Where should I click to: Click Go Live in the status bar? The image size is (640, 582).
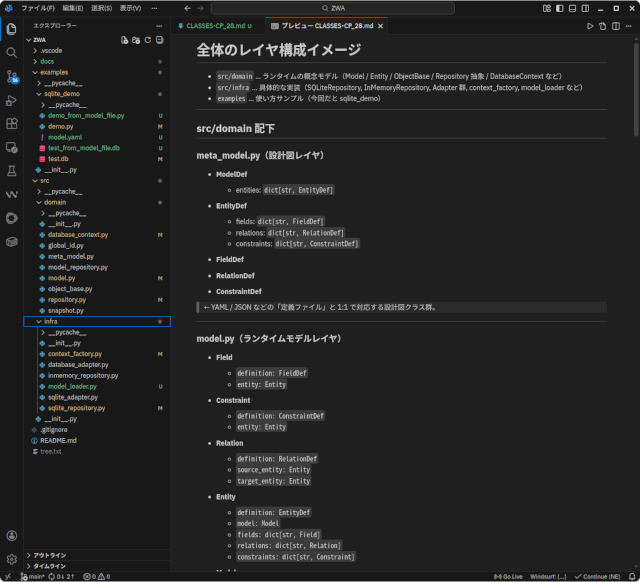point(510,576)
